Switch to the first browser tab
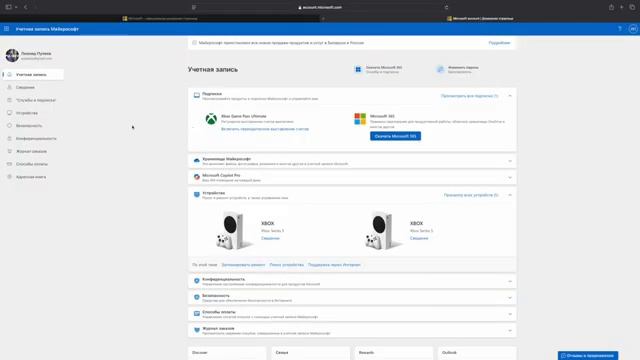The image size is (640, 360). tap(160, 18)
